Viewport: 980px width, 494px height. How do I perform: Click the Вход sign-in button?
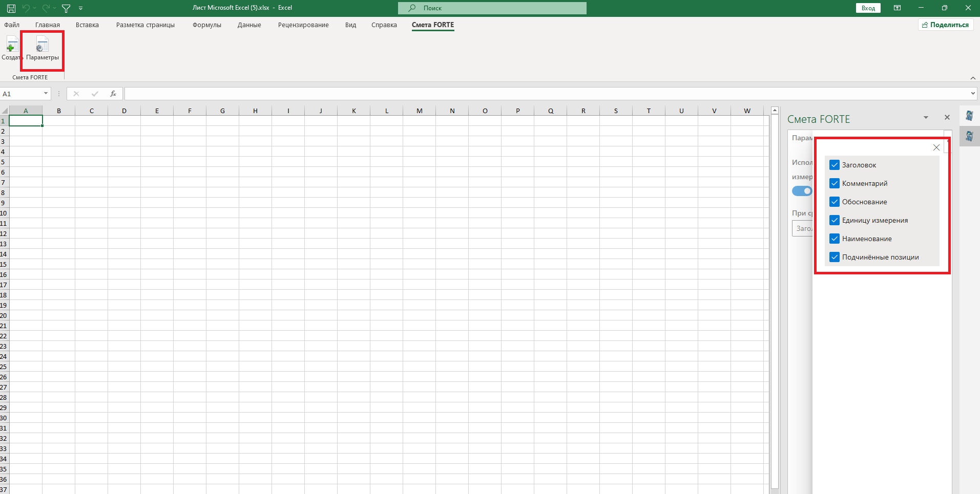click(x=868, y=8)
